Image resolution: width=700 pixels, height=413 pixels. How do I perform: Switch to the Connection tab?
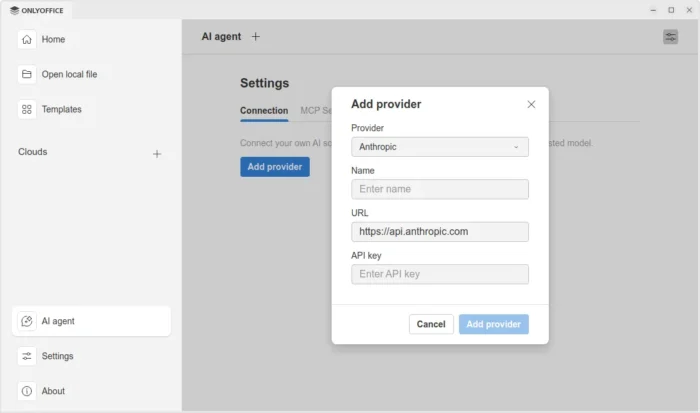point(264,111)
